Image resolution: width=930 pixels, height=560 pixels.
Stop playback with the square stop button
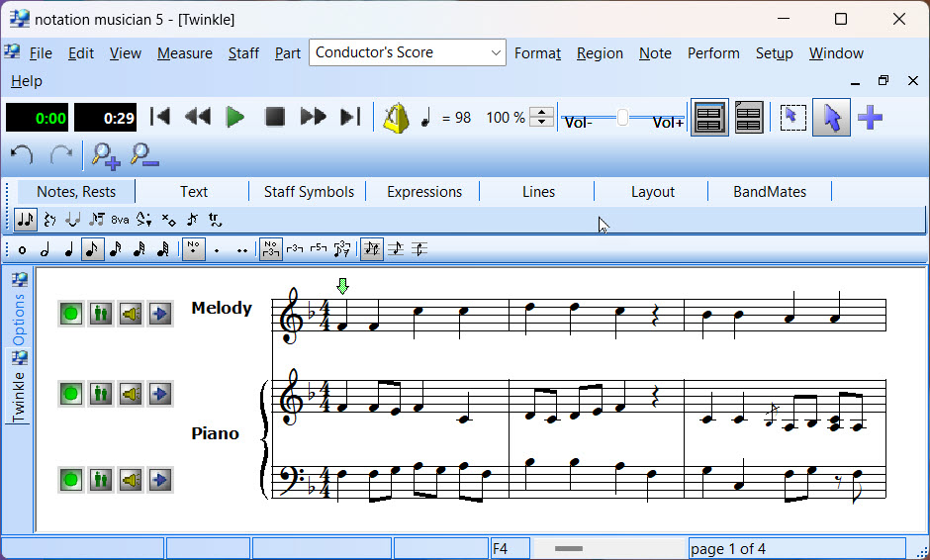point(275,117)
